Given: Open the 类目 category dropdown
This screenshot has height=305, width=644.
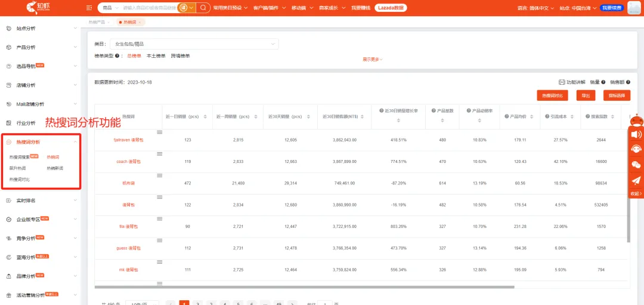Looking at the screenshot, I should point(194,44).
